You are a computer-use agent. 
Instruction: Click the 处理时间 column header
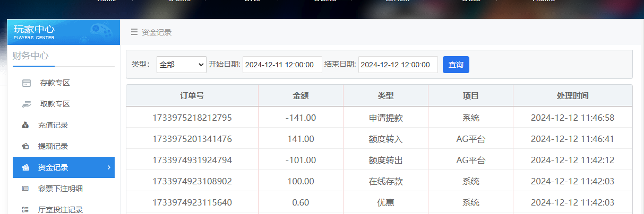pos(573,96)
